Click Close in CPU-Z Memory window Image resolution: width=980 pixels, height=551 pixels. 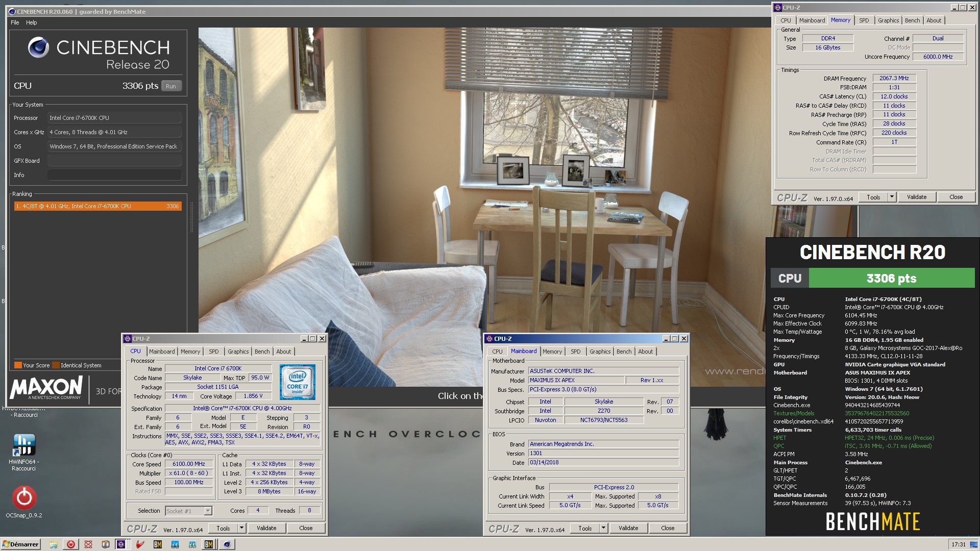[x=956, y=197]
